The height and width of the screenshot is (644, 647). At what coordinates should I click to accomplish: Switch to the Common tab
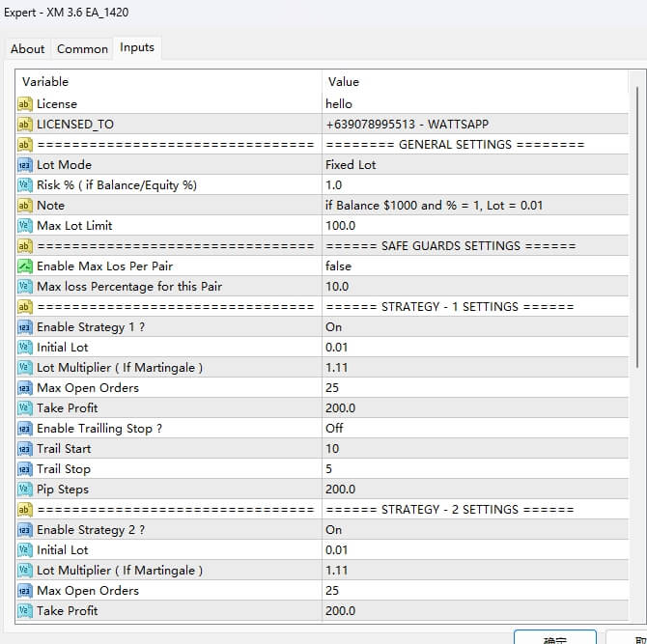coord(82,49)
